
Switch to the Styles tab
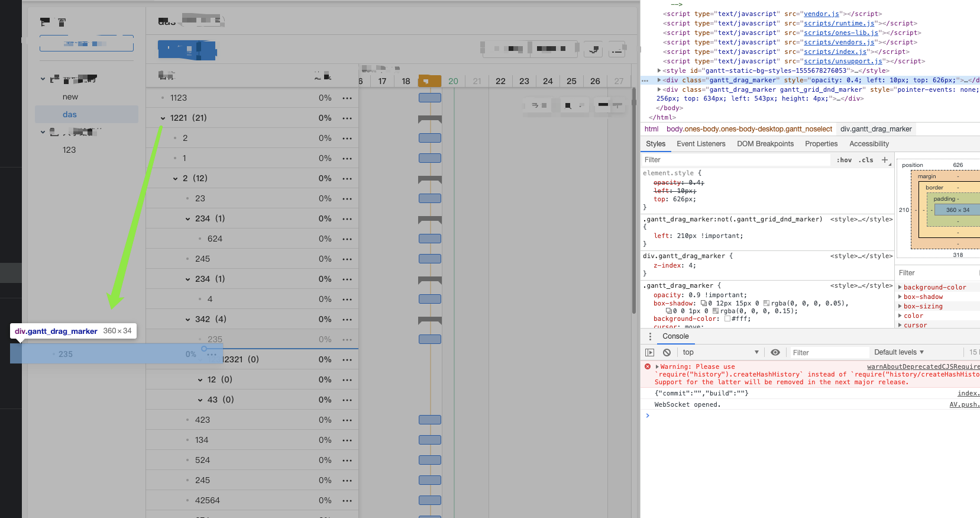(655, 144)
